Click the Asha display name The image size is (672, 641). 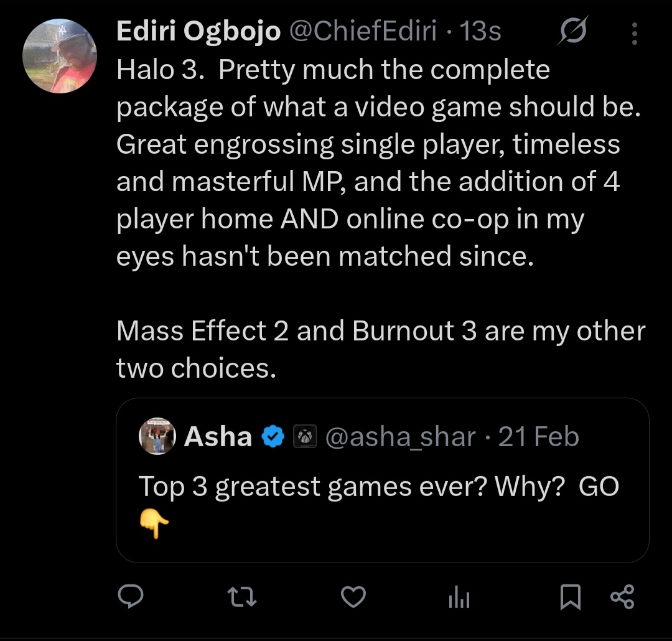pyautogui.click(x=218, y=437)
